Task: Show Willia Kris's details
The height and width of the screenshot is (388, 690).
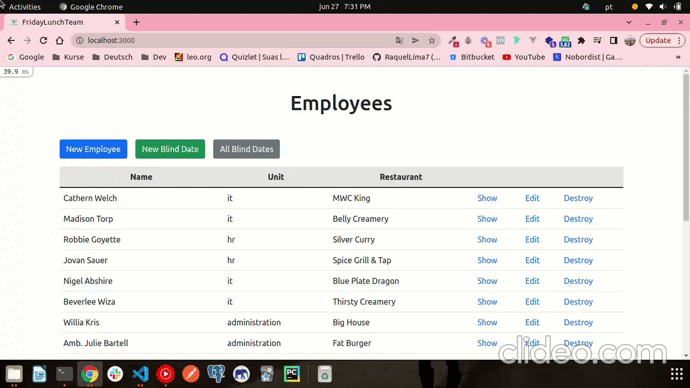Action: [x=487, y=322]
